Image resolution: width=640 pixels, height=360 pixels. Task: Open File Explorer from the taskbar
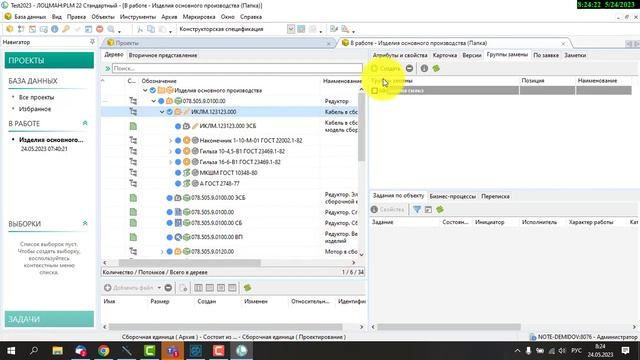click(x=58, y=351)
